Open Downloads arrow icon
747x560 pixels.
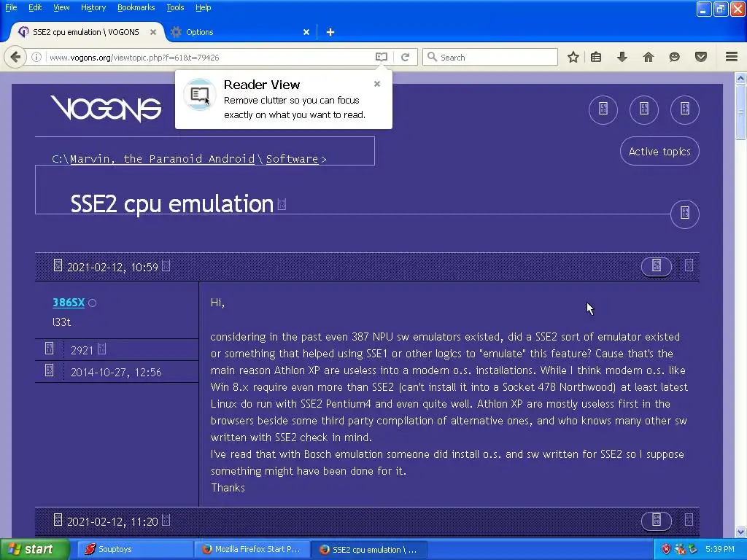point(622,57)
